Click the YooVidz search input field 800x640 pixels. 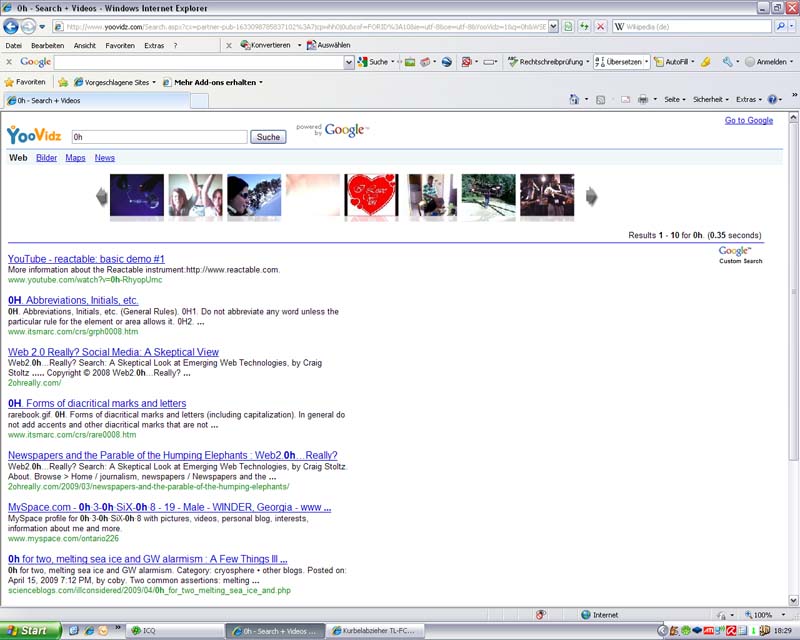coord(160,137)
